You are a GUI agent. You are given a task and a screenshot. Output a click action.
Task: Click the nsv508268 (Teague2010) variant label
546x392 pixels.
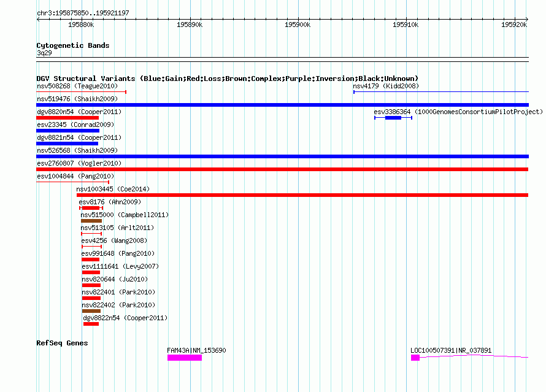[77, 86]
